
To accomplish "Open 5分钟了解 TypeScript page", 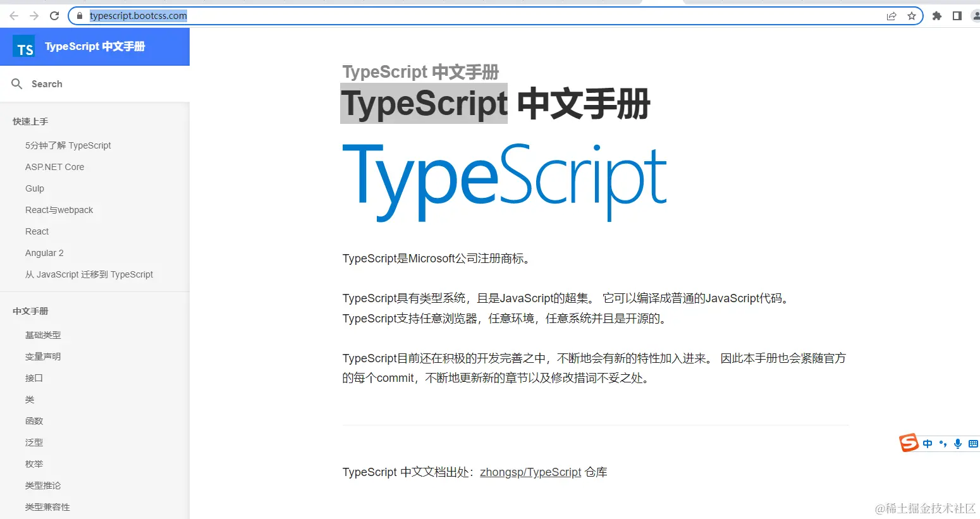I will coord(68,145).
